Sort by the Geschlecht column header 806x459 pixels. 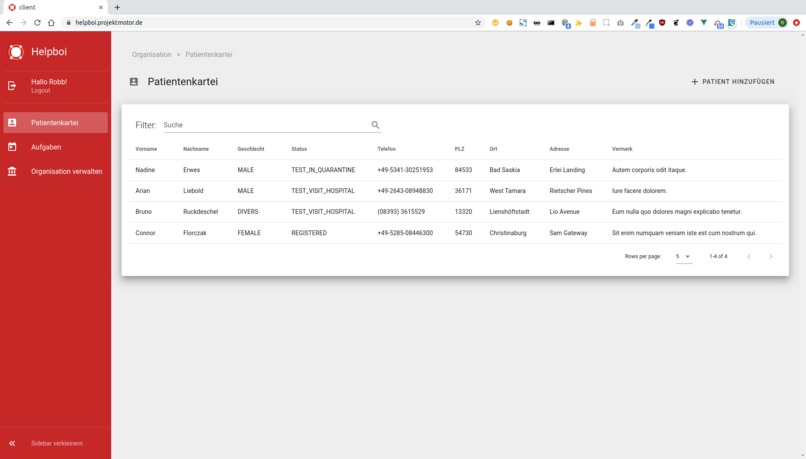click(x=251, y=149)
